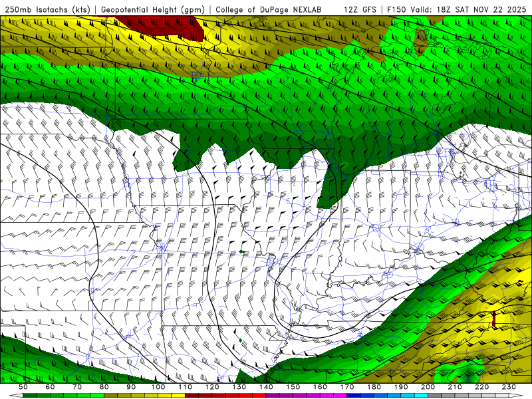Click the '120' label on the color scale
The width and height of the screenshot is (532, 399).
[212, 387]
